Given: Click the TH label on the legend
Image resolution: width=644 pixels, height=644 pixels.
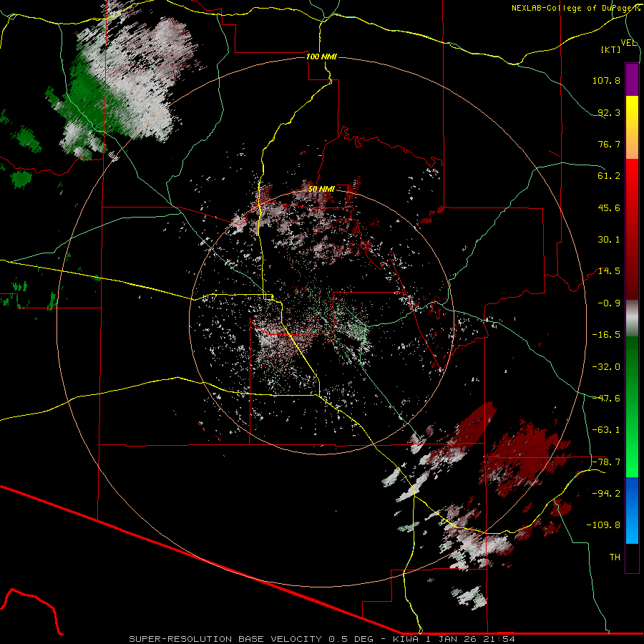Looking at the screenshot, I should click(615, 557).
